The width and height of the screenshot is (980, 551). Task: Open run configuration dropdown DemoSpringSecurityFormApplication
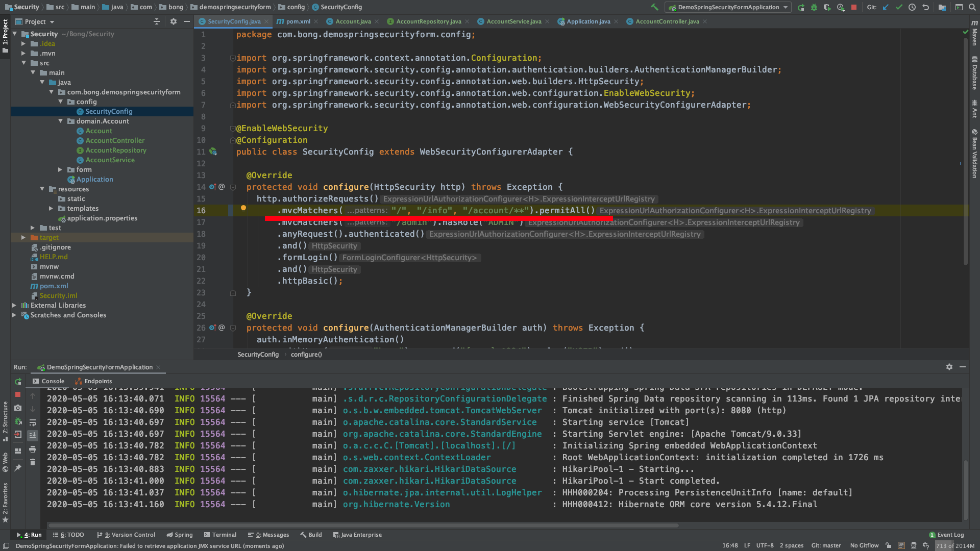coord(728,7)
